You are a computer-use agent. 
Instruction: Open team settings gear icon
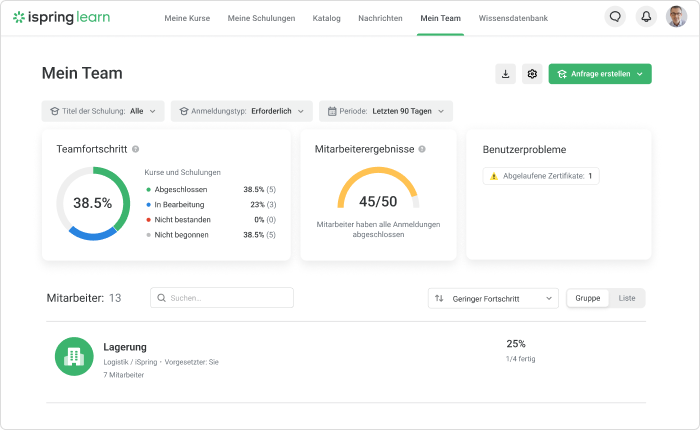pyautogui.click(x=532, y=74)
